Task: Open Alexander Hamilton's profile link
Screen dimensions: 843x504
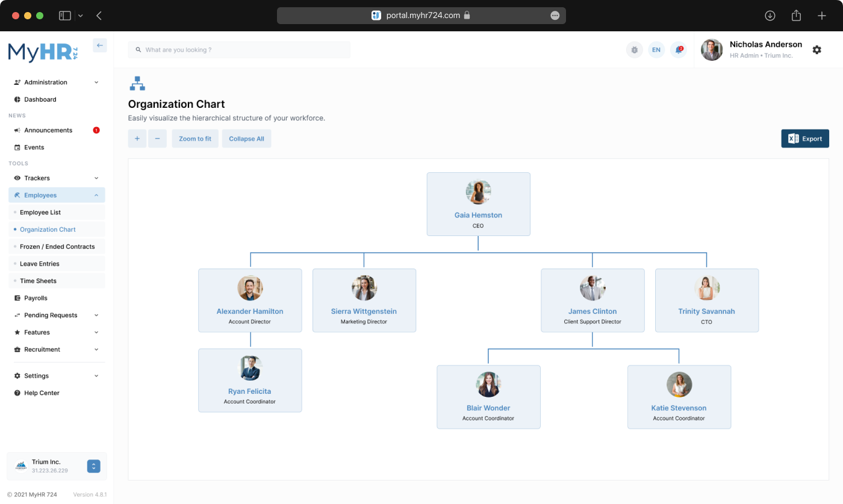Action: click(250, 311)
